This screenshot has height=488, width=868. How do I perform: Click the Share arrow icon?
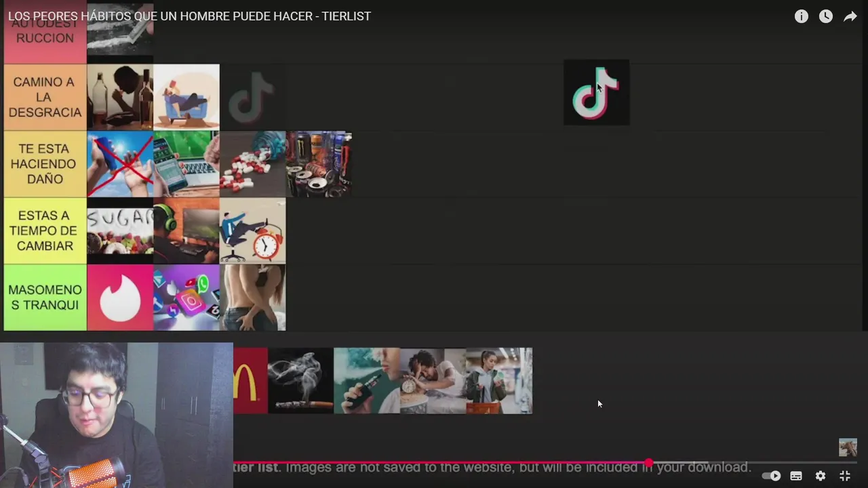tap(850, 16)
